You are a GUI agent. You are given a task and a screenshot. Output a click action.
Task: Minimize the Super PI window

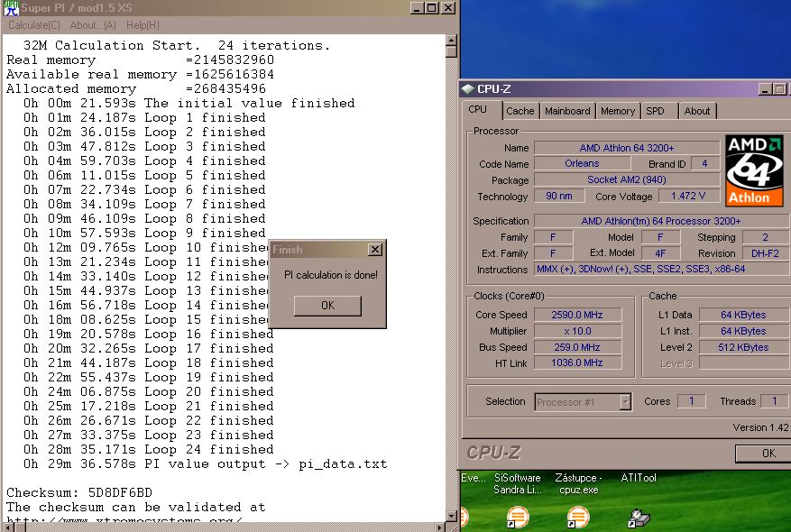pyautogui.click(x=417, y=8)
